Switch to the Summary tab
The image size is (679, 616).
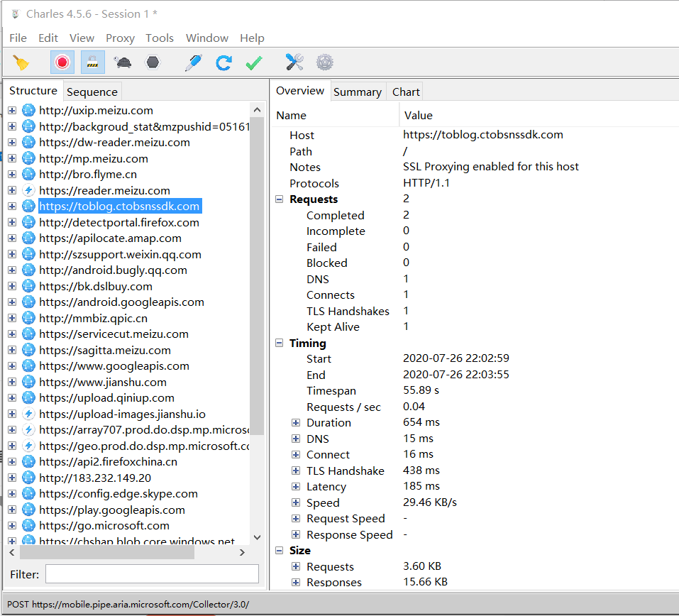pyautogui.click(x=358, y=92)
